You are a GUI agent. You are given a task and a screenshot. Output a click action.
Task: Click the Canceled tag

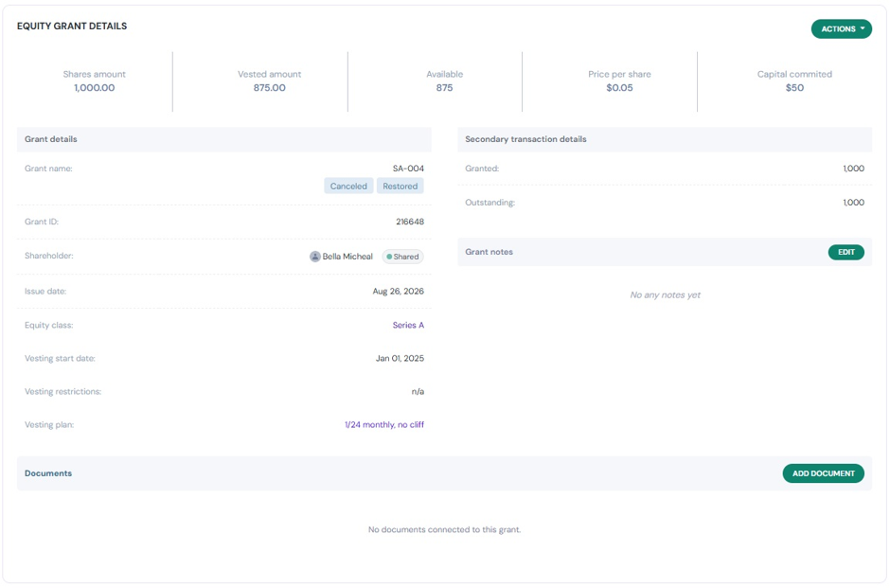point(348,187)
